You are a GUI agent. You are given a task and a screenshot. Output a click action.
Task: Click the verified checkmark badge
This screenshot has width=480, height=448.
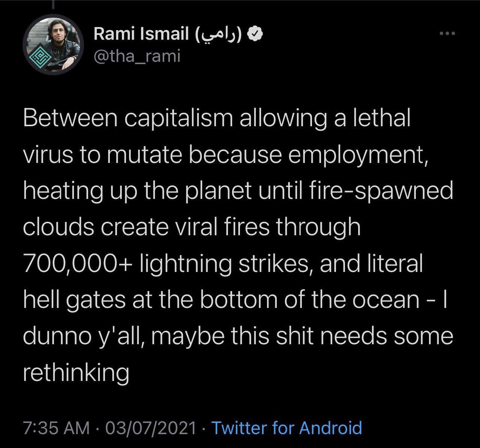256,34
